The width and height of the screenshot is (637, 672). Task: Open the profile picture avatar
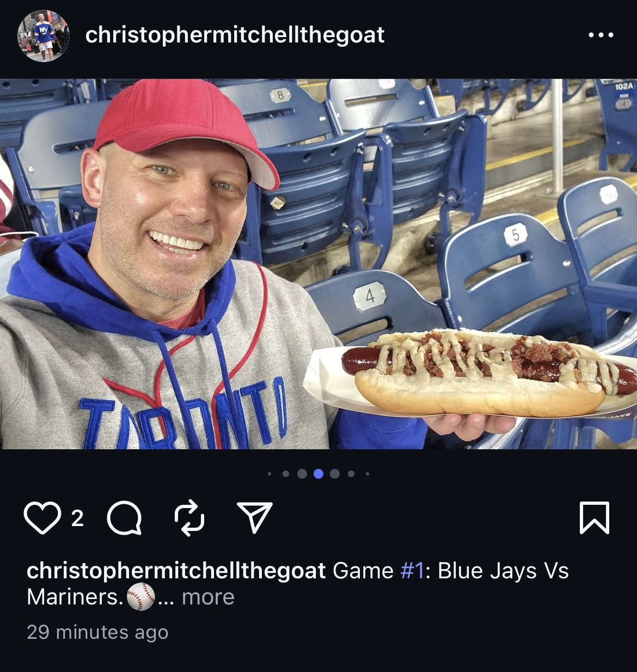tap(44, 35)
